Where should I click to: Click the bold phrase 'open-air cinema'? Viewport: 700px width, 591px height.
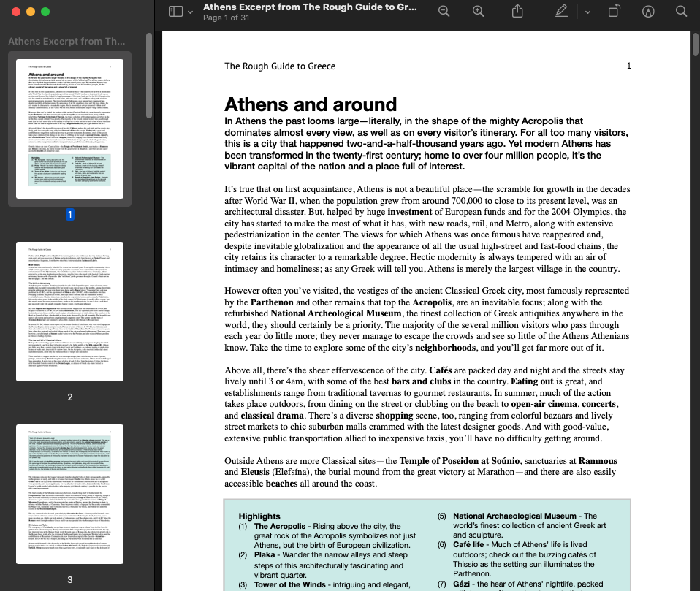(544, 405)
